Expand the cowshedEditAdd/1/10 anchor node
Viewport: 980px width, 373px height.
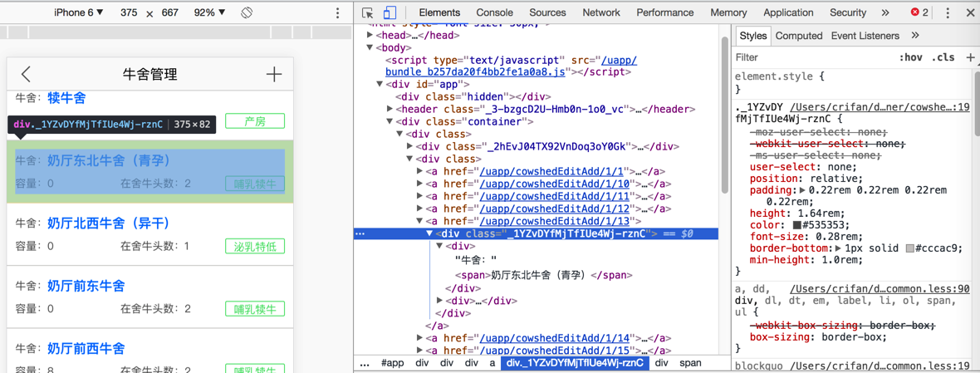[420, 184]
